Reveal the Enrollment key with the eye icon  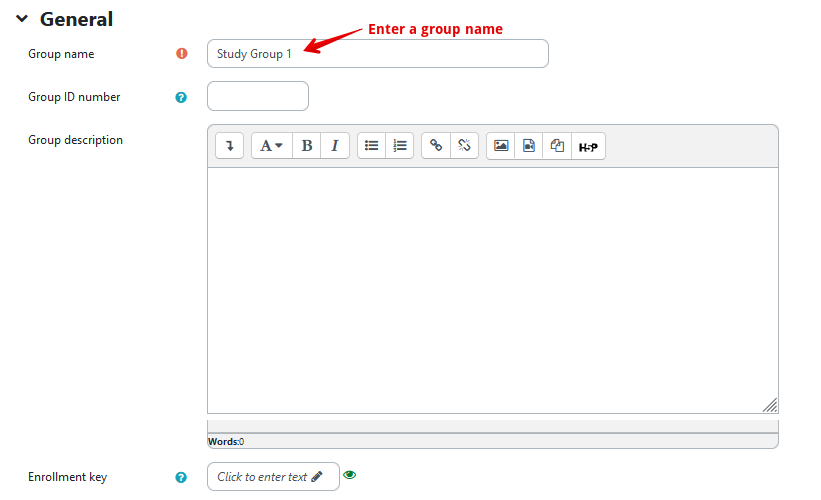point(349,475)
